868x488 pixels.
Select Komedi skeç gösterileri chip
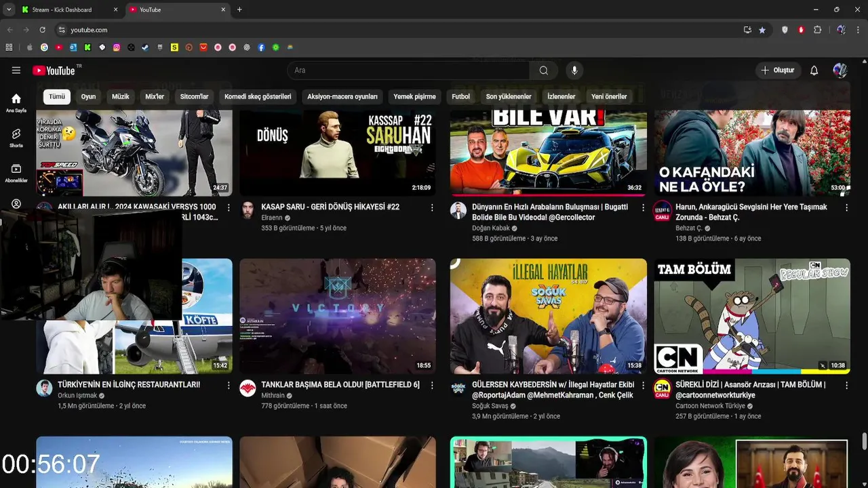(x=258, y=96)
